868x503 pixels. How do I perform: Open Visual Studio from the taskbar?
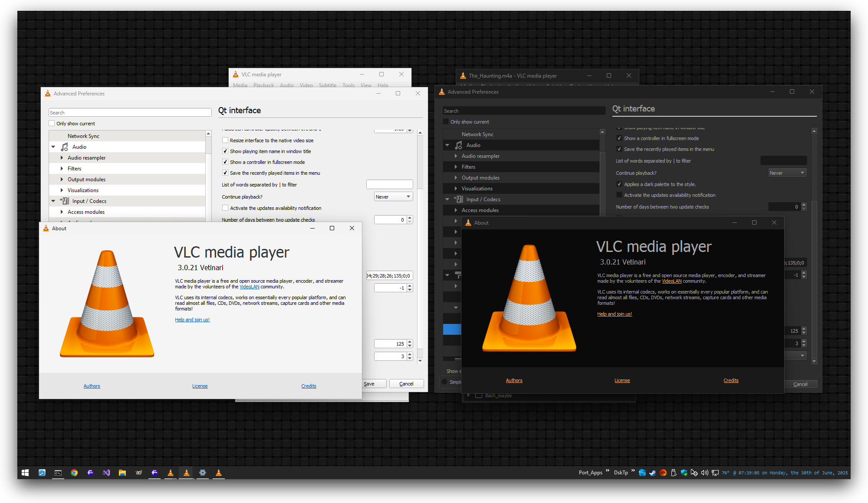(x=106, y=473)
